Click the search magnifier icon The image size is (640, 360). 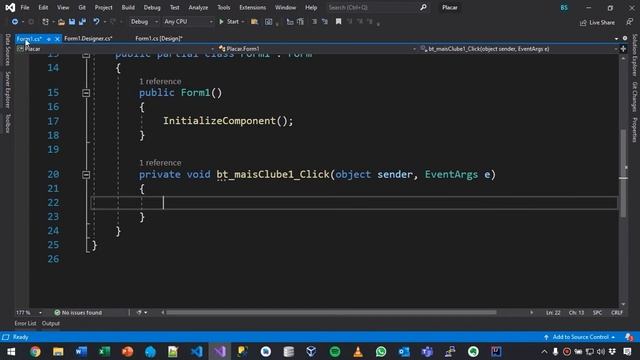[423, 7]
